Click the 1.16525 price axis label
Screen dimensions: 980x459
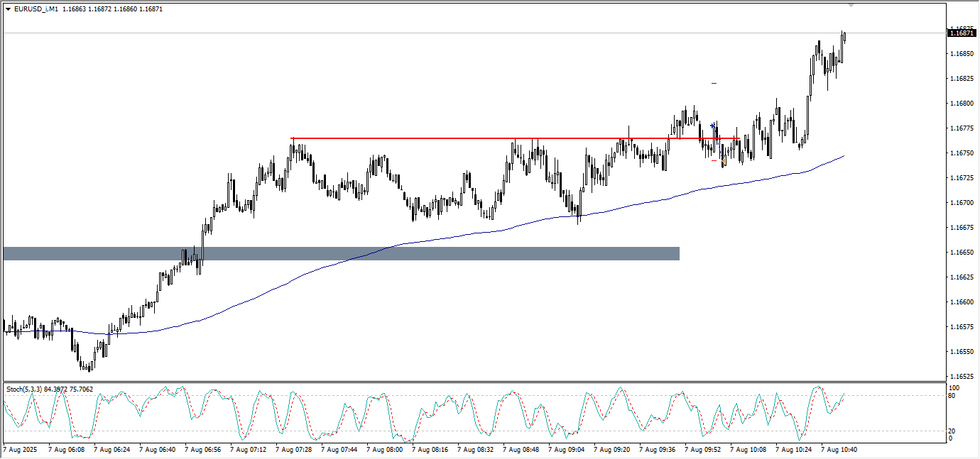coord(961,376)
